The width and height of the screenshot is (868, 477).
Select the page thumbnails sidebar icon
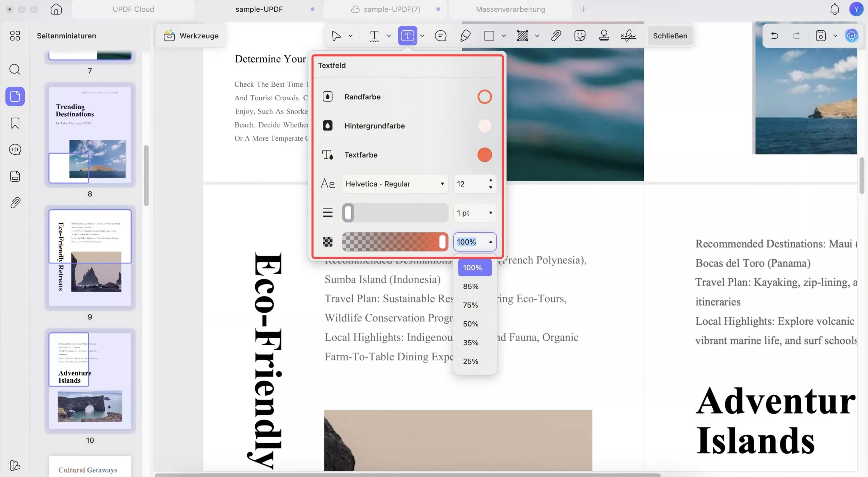[x=15, y=96]
